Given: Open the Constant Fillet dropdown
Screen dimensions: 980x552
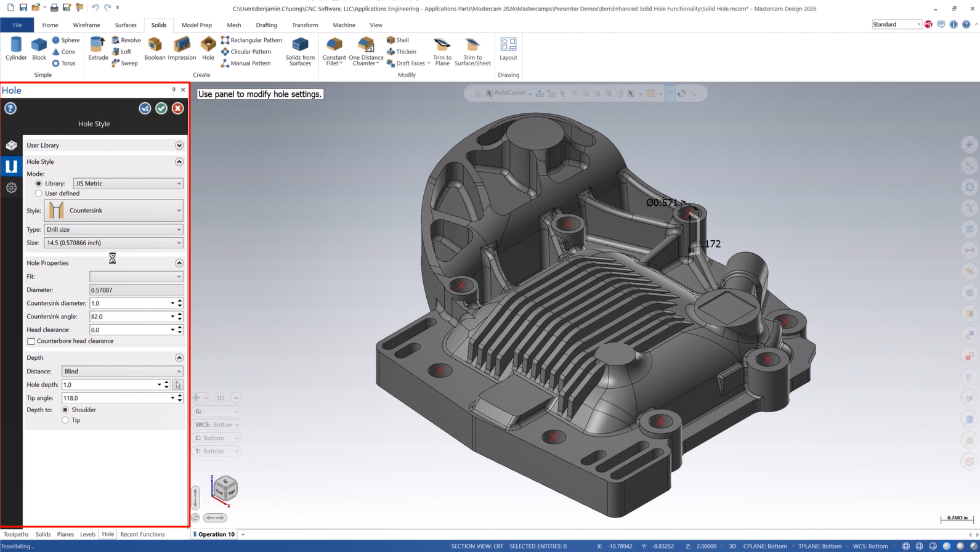Looking at the screenshot, I should pyautogui.click(x=334, y=52).
